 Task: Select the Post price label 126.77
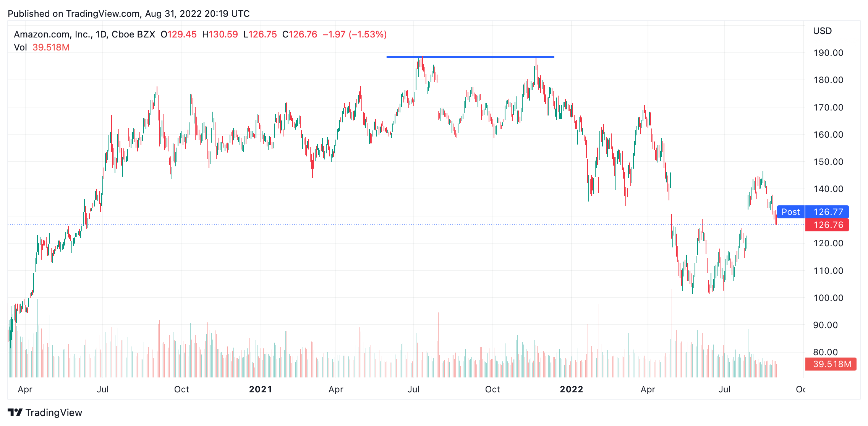click(x=813, y=212)
